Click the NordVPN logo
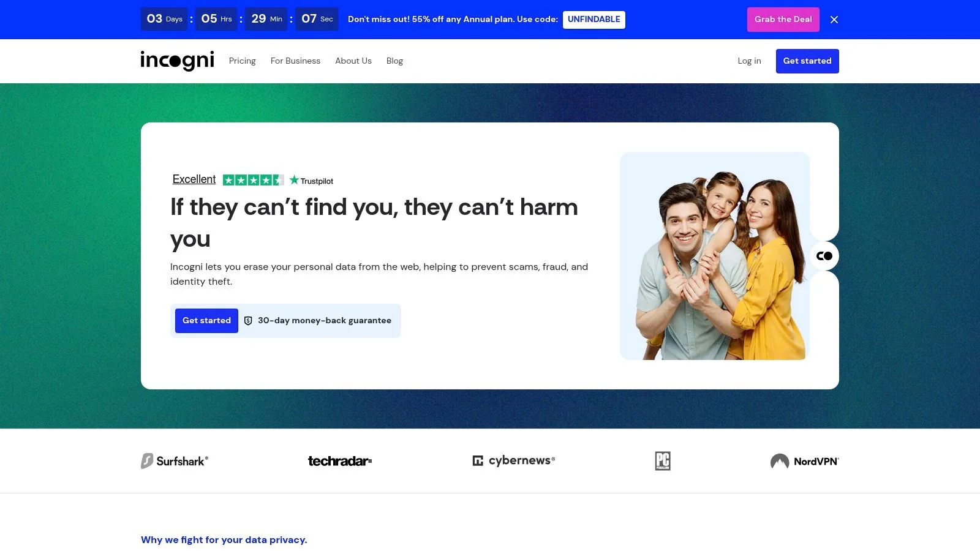Screen dimensions: 980x551 point(805,461)
